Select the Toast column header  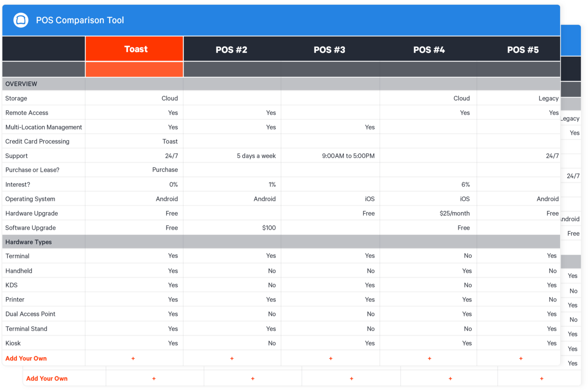pos(134,49)
